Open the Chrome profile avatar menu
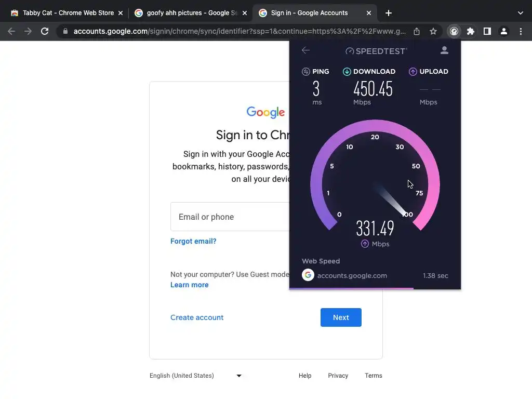The image size is (532, 399). point(504,31)
